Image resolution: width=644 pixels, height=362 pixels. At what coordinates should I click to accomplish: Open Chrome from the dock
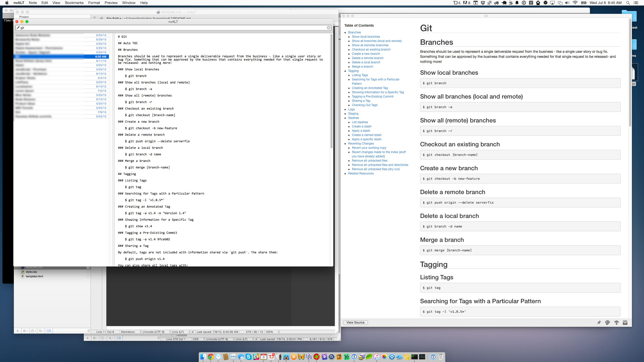211,357
